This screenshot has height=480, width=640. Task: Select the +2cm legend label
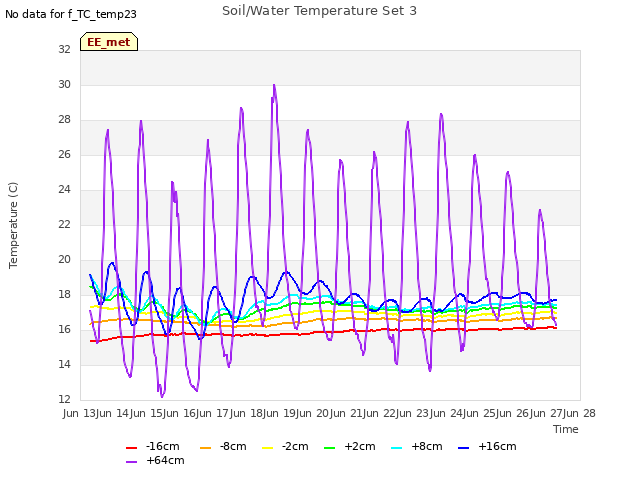point(360,447)
